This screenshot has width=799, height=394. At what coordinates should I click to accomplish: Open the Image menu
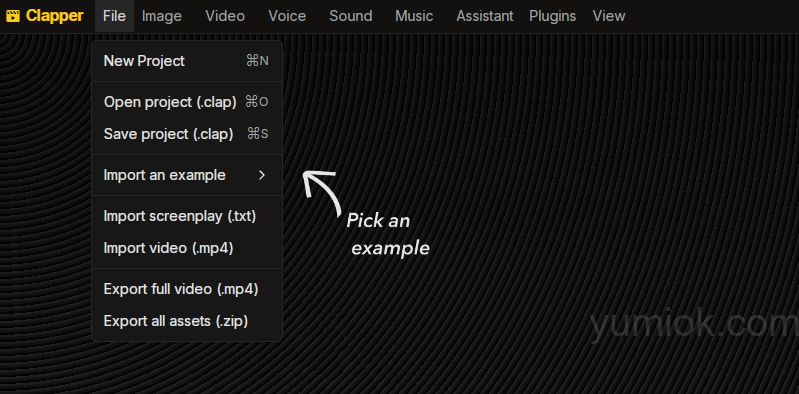coord(162,16)
